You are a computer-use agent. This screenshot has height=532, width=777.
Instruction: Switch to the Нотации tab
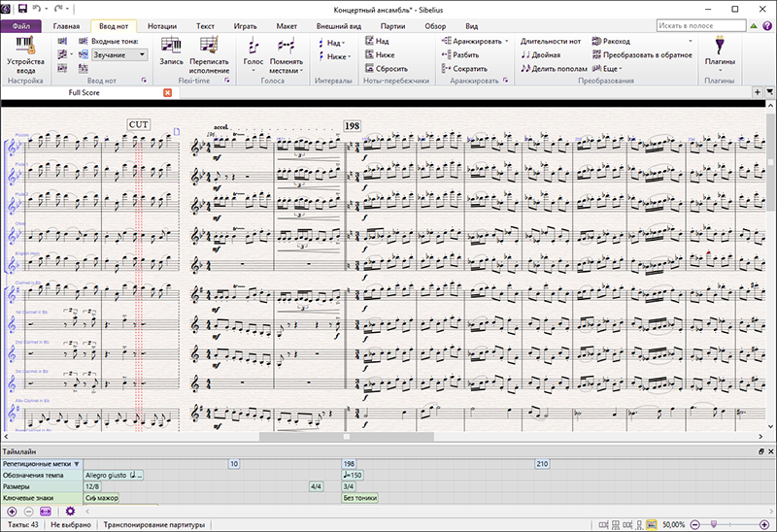162,26
